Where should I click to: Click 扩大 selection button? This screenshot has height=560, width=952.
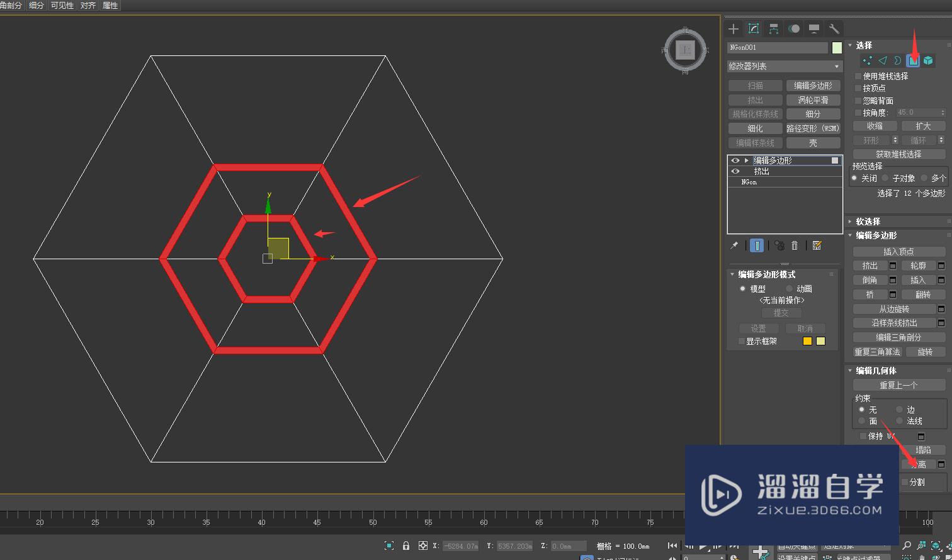pyautogui.click(x=923, y=126)
